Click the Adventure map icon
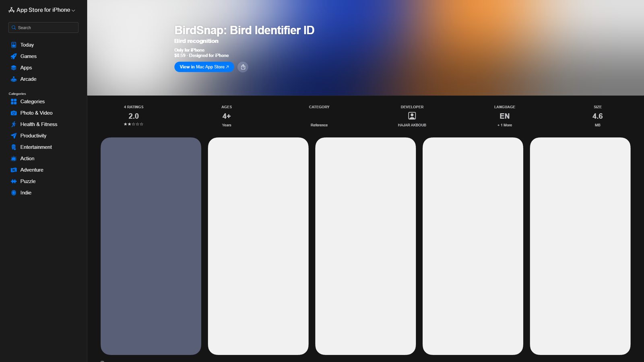Viewport: 644px width, 362px height. [14, 170]
